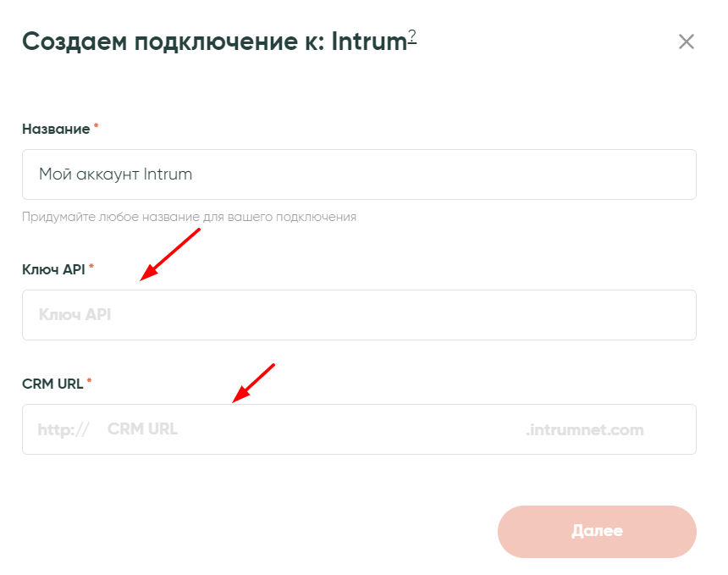Click the http:// prefix in CRM URL field
Image resolution: width=728 pixels, height=575 pixels.
[x=63, y=429]
